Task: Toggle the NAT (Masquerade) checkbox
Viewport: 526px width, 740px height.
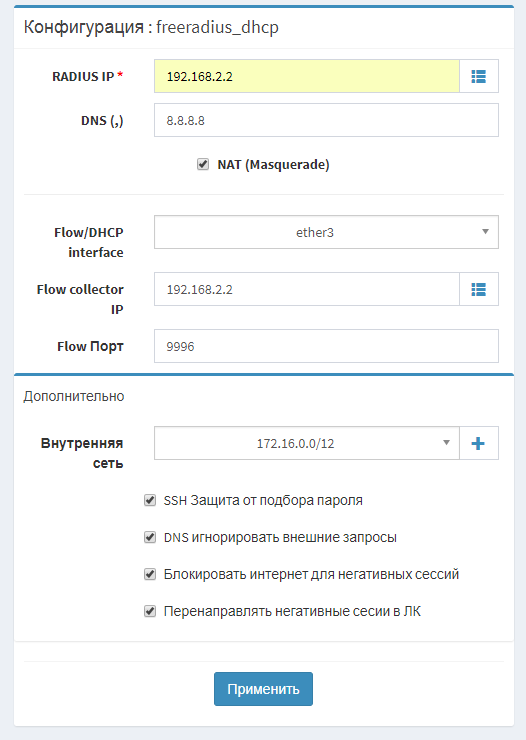Action: pos(203,164)
